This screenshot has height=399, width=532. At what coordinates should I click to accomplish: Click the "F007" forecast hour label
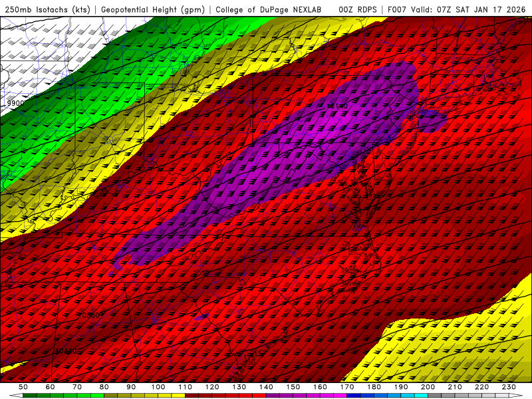pyautogui.click(x=397, y=9)
